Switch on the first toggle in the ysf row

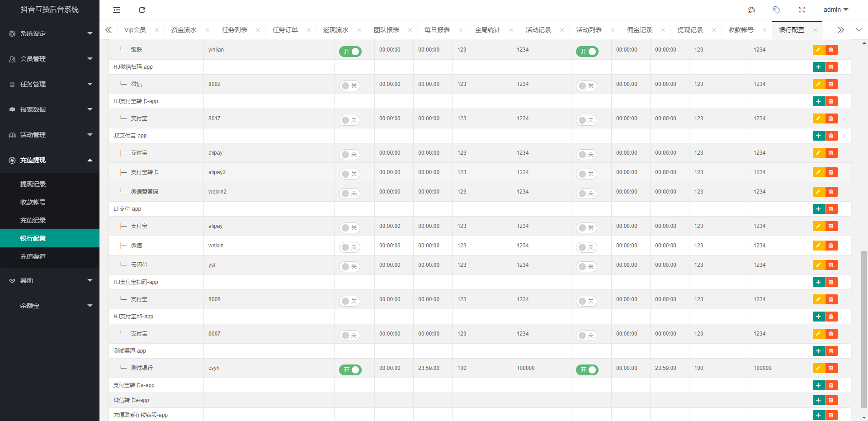(350, 267)
